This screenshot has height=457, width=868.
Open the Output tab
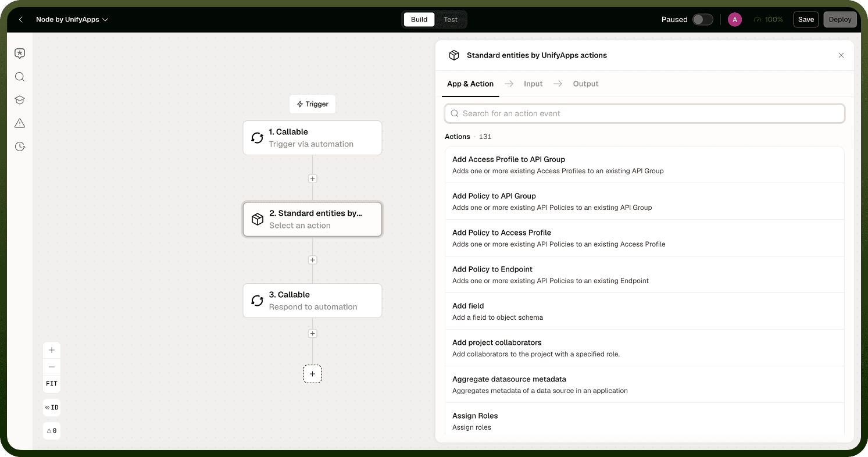[x=585, y=84]
